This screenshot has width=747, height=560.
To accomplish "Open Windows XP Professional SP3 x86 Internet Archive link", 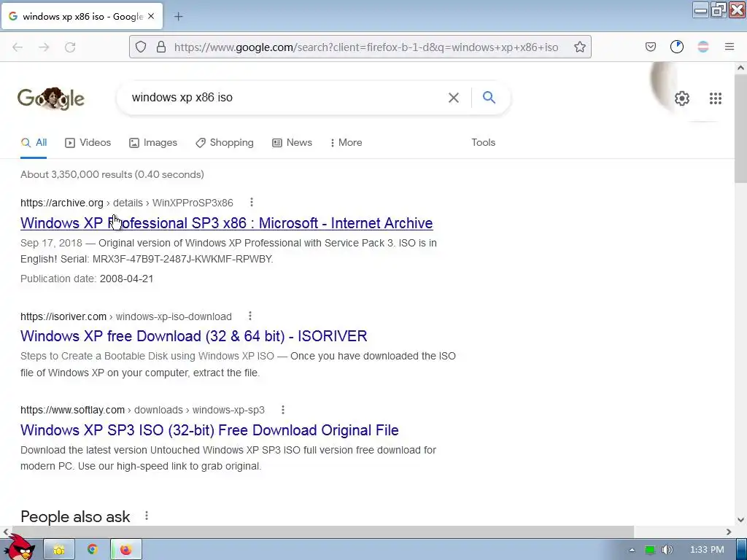I will [x=227, y=223].
